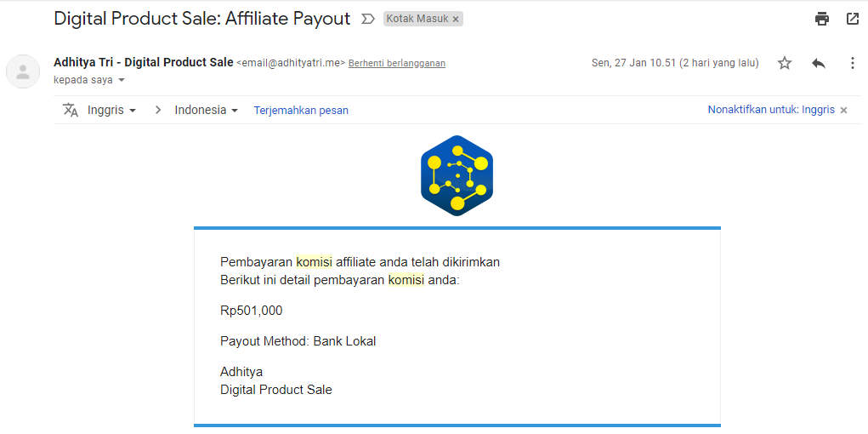Expand the 'kepada saya' recipient details
The image size is (868, 434).
pos(122,80)
